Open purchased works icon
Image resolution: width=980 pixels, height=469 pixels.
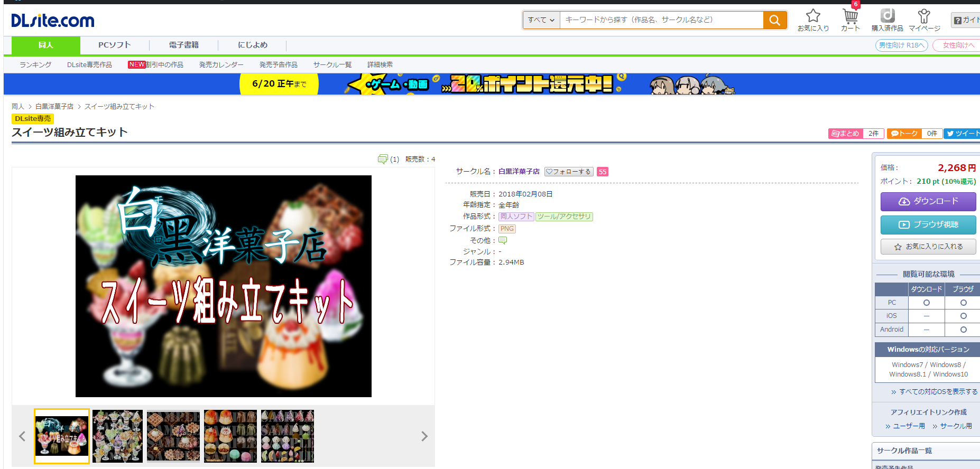[887, 20]
